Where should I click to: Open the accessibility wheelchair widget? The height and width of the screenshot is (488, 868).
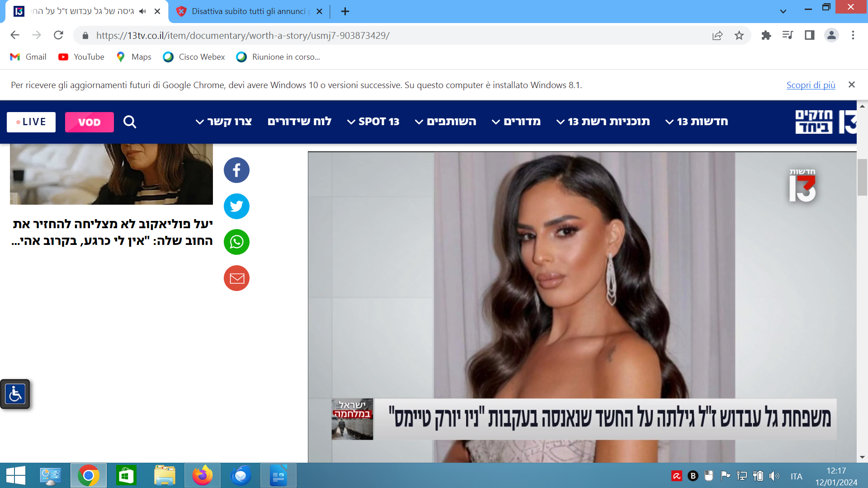tap(15, 394)
